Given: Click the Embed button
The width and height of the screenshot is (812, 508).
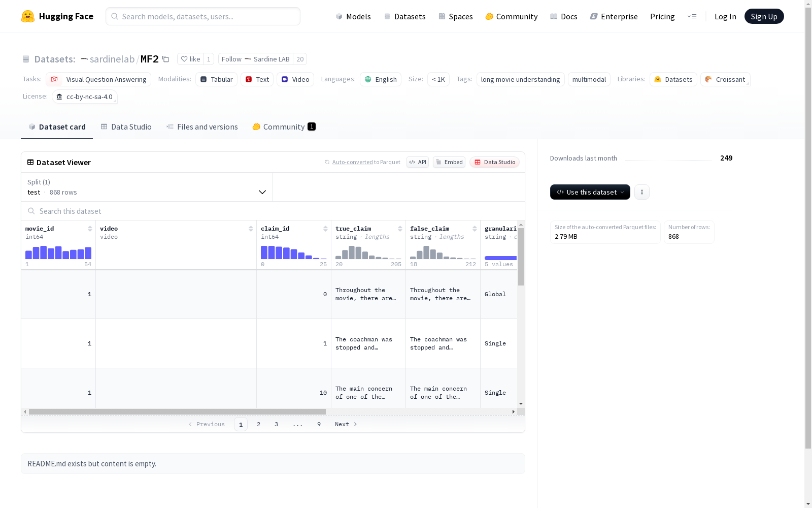Looking at the screenshot, I should coord(449,162).
